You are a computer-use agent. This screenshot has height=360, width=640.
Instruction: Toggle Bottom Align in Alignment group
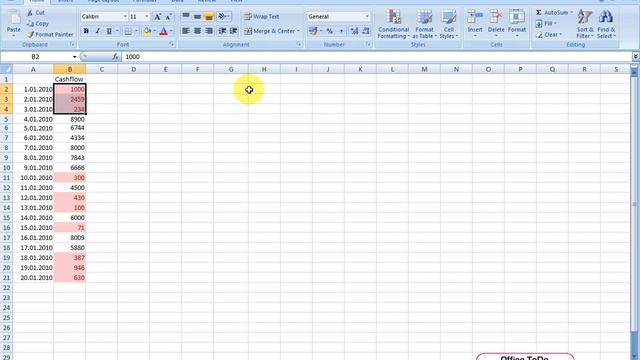point(209,16)
